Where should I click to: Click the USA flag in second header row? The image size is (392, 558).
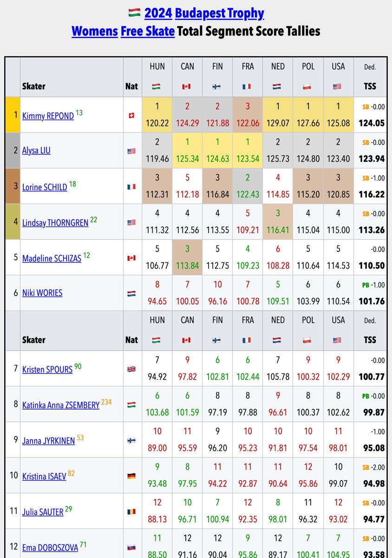click(x=338, y=340)
